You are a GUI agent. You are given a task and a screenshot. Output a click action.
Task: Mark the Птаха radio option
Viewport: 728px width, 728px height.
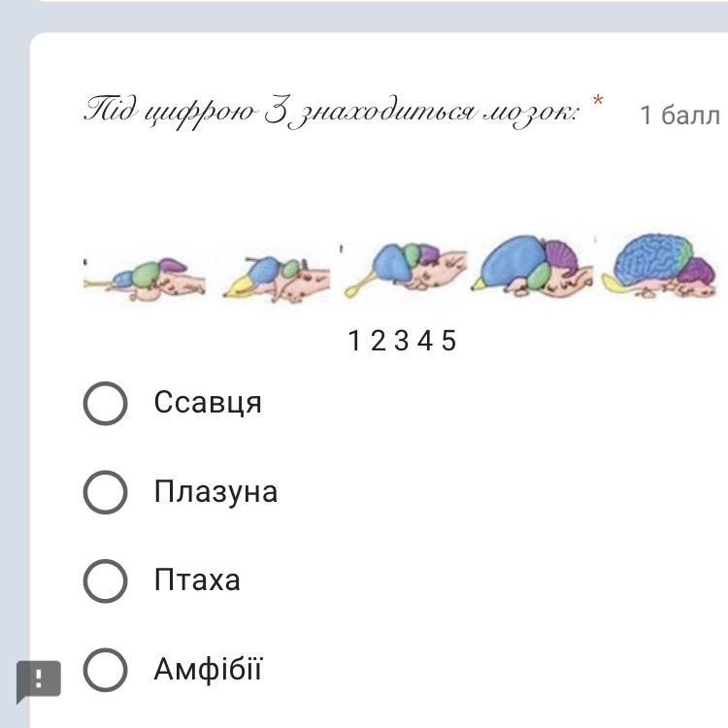click(105, 581)
